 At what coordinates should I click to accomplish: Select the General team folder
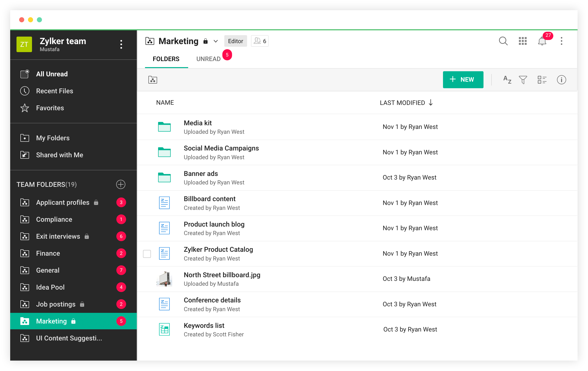click(47, 270)
